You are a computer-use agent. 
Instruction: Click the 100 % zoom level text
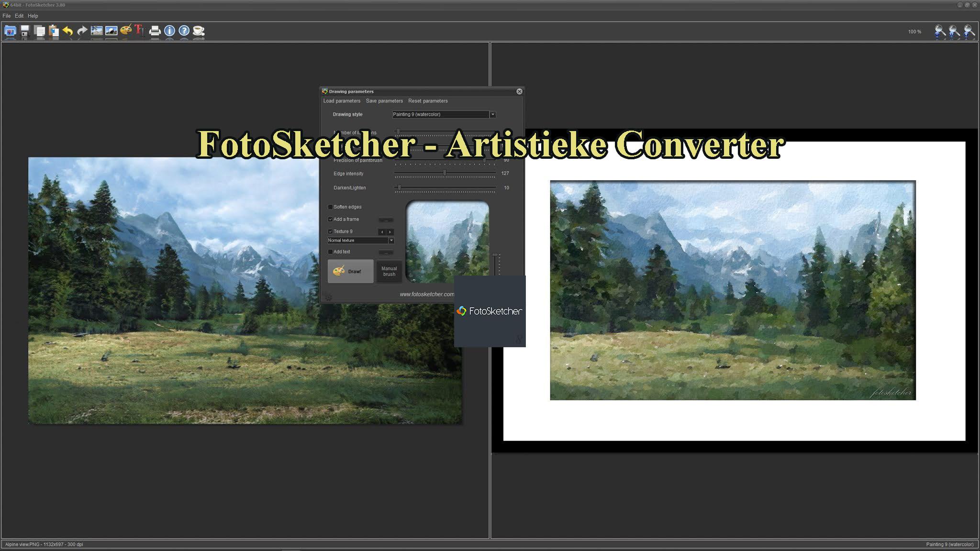tap(914, 32)
